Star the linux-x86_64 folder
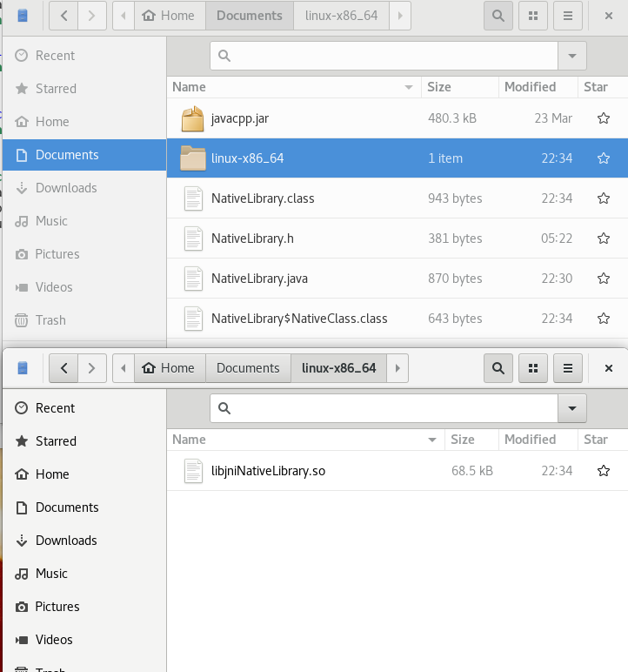The image size is (628, 672). tap(603, 158)
